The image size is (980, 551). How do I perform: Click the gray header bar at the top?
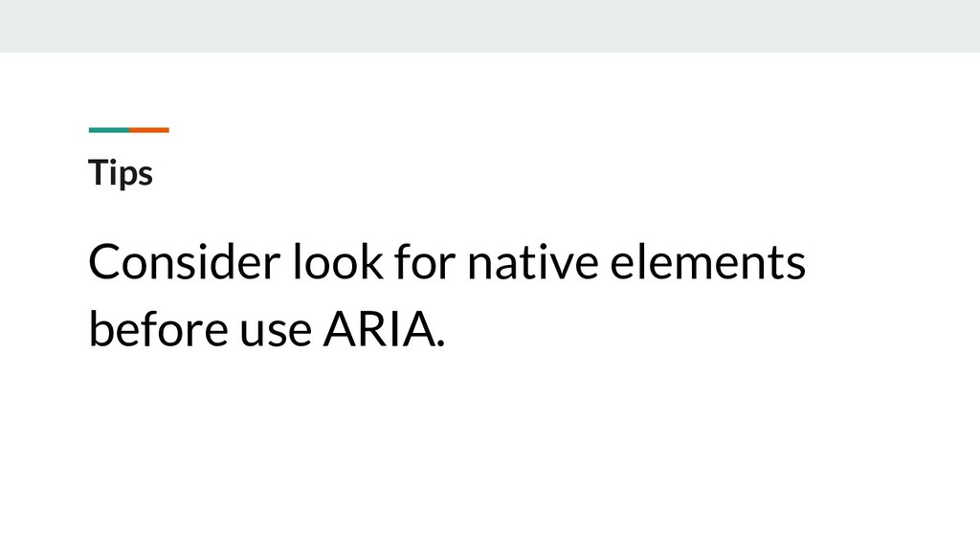pyautogui.click(x=490, y=26)
